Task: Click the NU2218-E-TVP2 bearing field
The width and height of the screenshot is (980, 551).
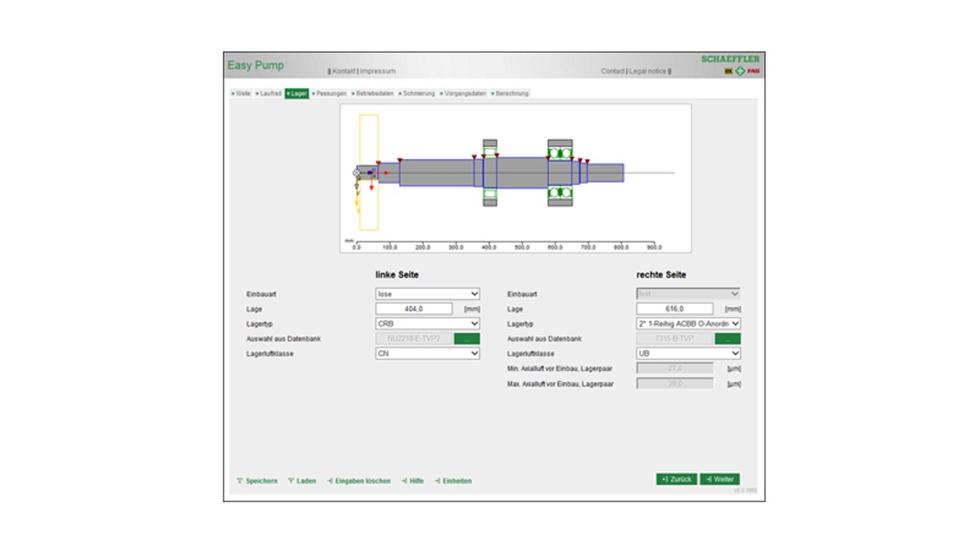Action: pyautogui.click(x=413, y=339)
